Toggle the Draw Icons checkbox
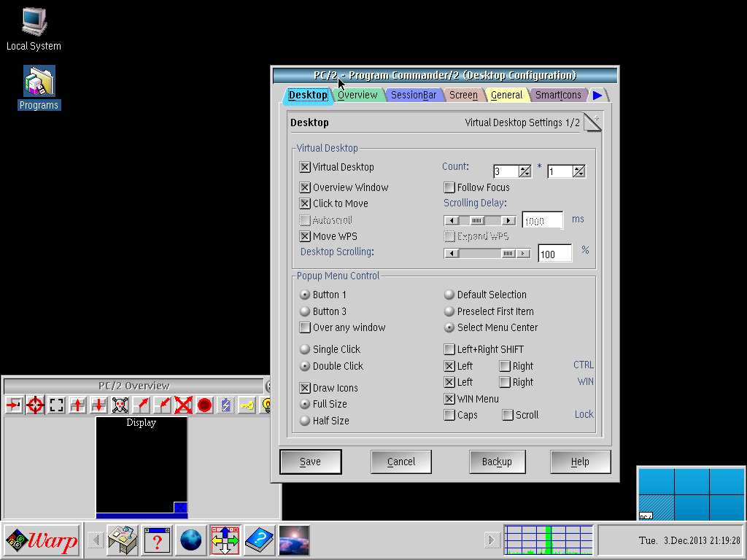The width and height of the screenshot is (747, 560). coord(305,388)
